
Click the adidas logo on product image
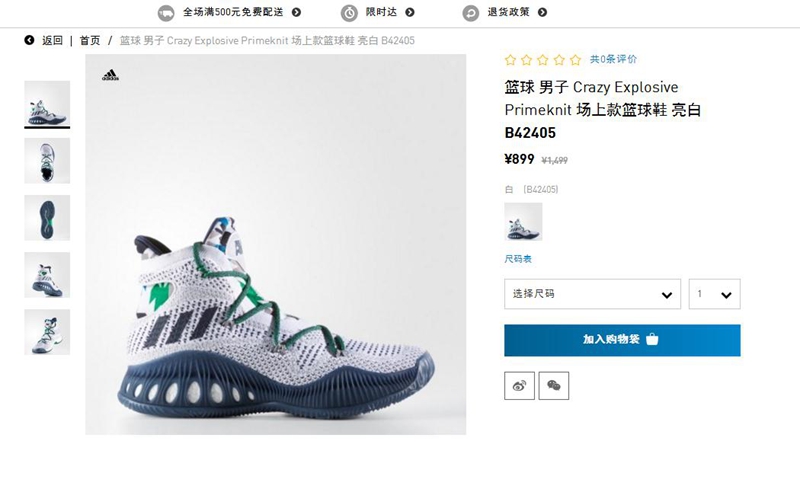(110, 75)
